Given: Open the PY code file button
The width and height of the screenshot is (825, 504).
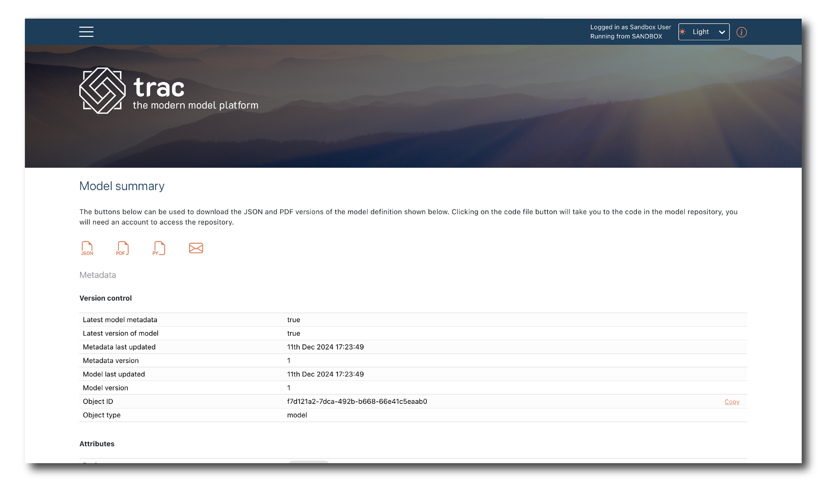Looking at the screenshot, I should 159,248.
